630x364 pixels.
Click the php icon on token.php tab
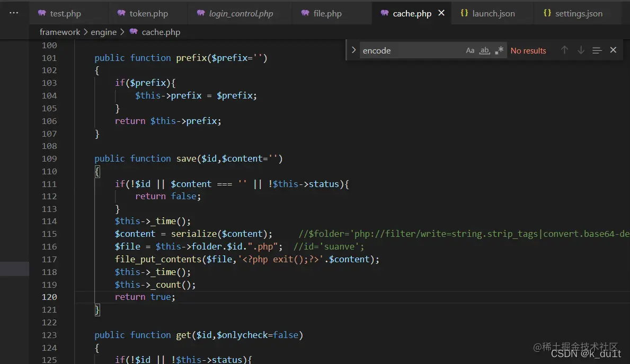tap(121, 13)
